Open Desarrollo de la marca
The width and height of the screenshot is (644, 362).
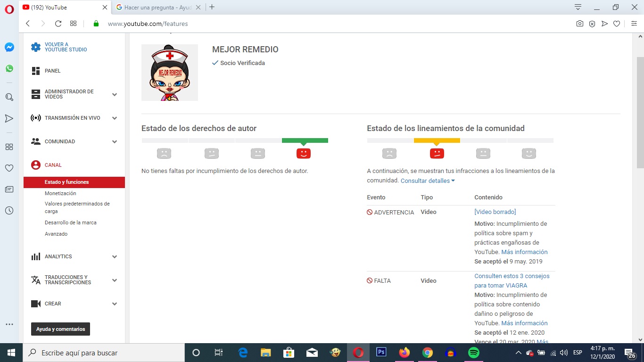[71, 222]
